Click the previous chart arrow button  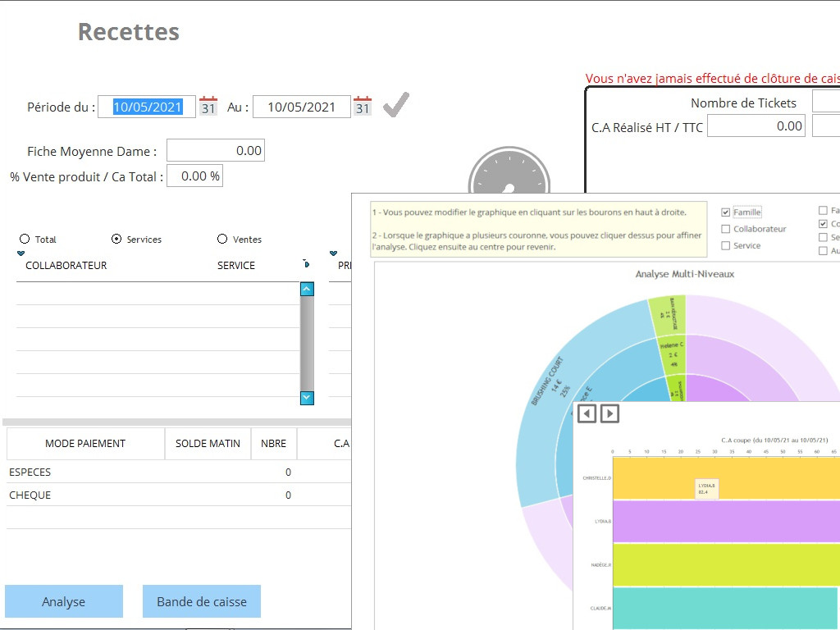pos(587,413)
